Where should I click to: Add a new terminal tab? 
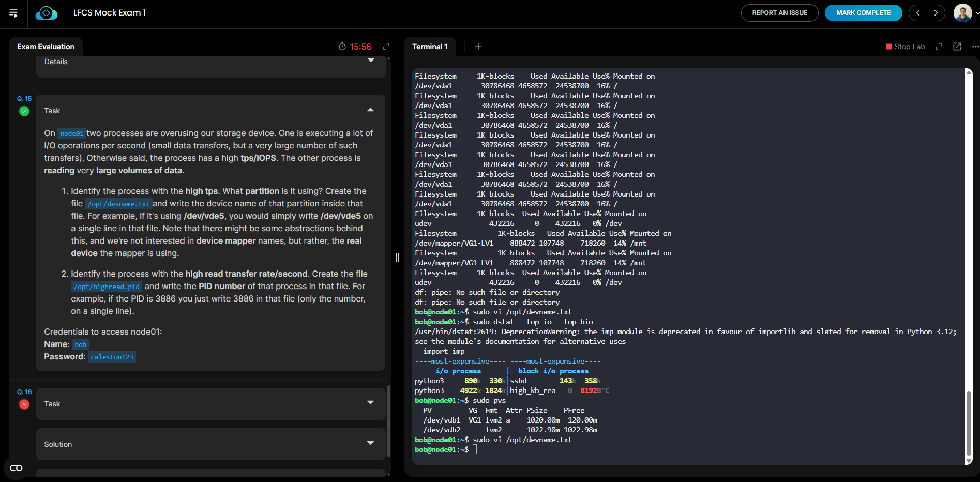click(x=478, y=47)
